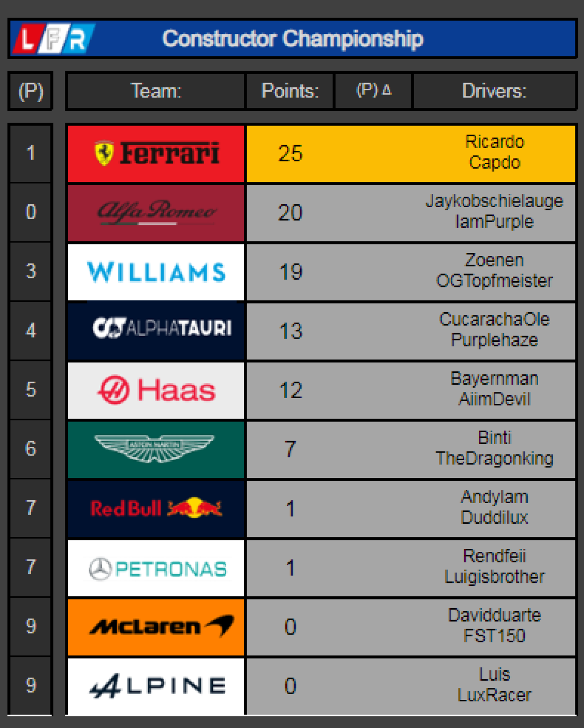Image resolution: width=584 pixels, height=728 pixels.
Task: Click the position delta column header
Action: click(374, 91)
